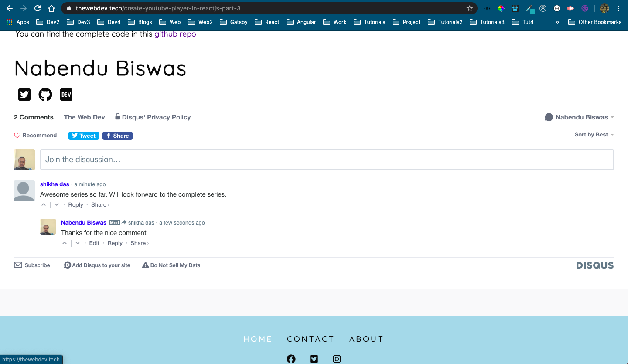Downvote the Nabendu Biswas reply
The height and width of the screenshot is (364, 628).
tap(78, 243)
